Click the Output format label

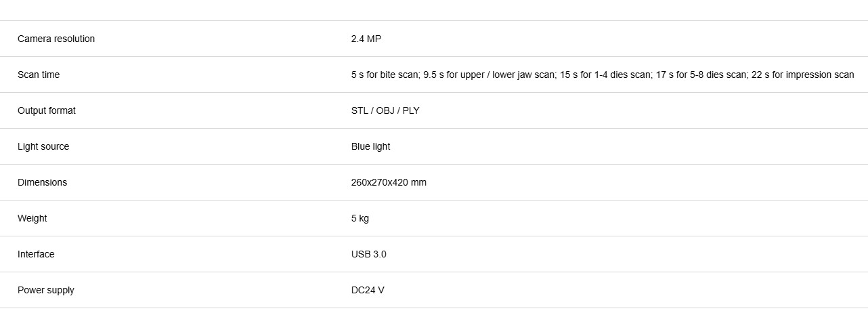click(x=47, y=111)
